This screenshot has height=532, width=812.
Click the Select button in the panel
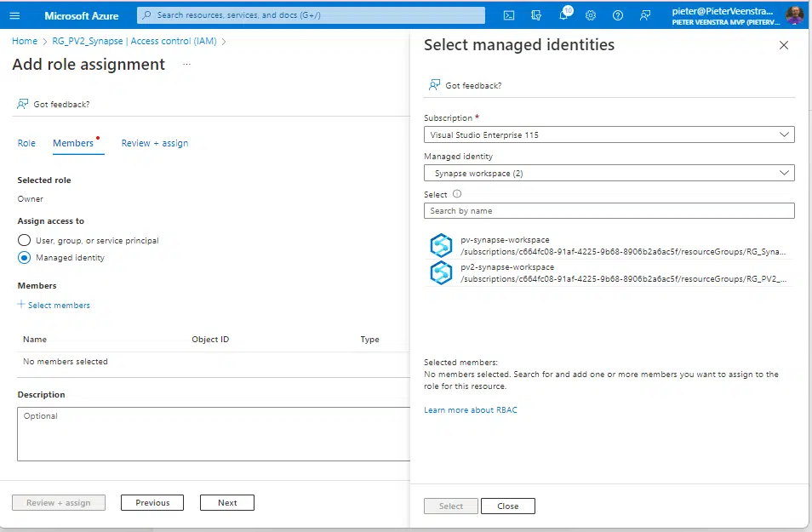point(451,506)
